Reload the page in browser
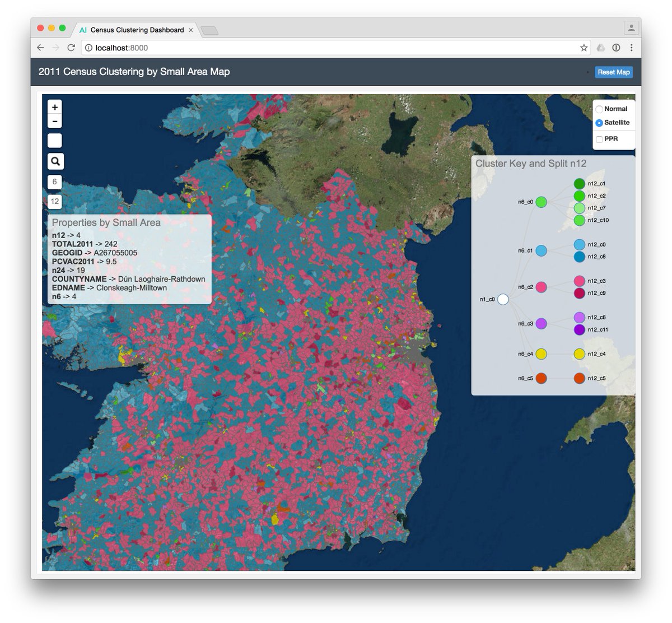Image resolution: width=672 pixels, height=623 pixels. (x=71, y=48)
